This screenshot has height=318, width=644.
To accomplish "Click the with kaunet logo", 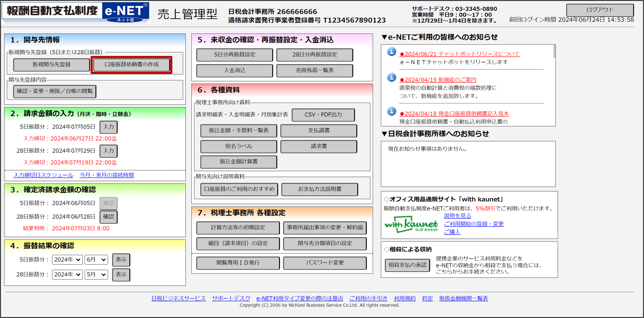I will pyautogui.click(x=411, y=224).
